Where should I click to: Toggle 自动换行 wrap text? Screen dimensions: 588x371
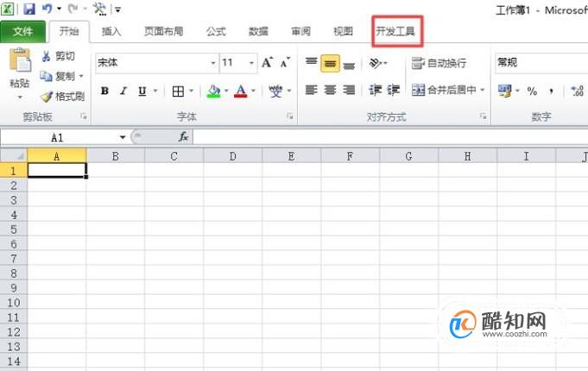pyautogui.click(x=439, y=63)
